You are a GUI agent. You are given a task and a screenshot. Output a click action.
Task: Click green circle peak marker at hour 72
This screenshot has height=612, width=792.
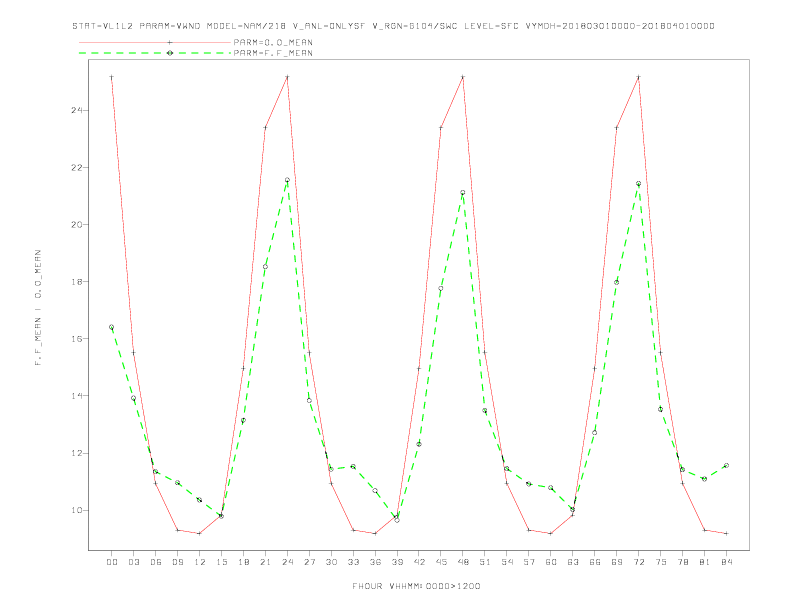(638, 184)
